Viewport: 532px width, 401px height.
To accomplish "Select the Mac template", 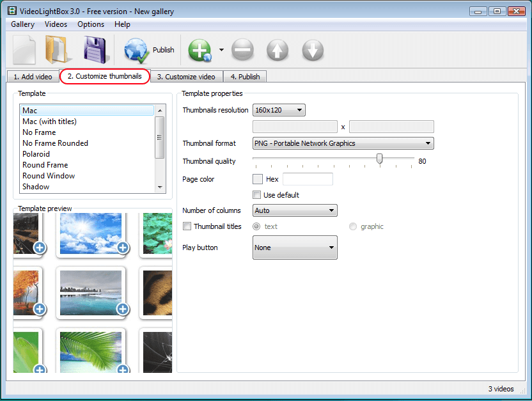I will (88, 111).
